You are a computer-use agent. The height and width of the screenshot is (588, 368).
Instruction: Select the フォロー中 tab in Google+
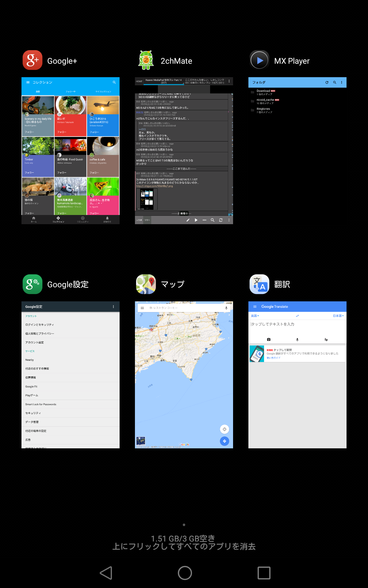click(x=71, y=92)
